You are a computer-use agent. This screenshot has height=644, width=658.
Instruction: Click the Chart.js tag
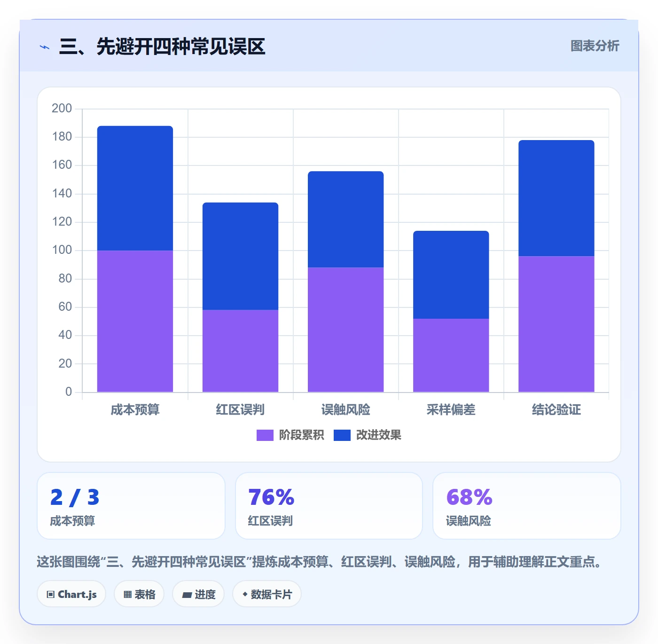71,594
